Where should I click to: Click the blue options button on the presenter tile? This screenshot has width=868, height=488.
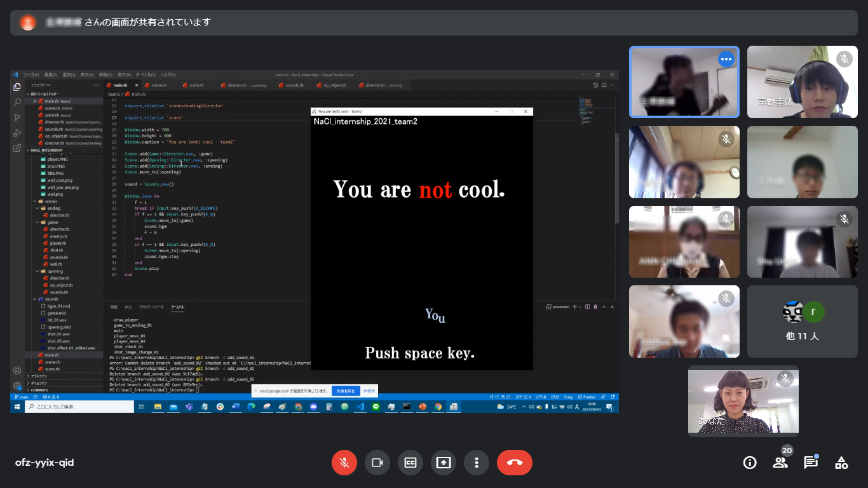pyautogui.click(x=726, y=59)
